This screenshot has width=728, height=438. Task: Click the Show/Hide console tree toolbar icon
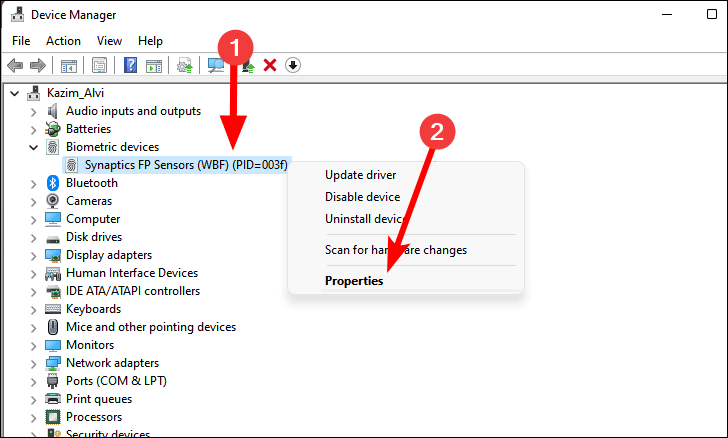[69, 66]
